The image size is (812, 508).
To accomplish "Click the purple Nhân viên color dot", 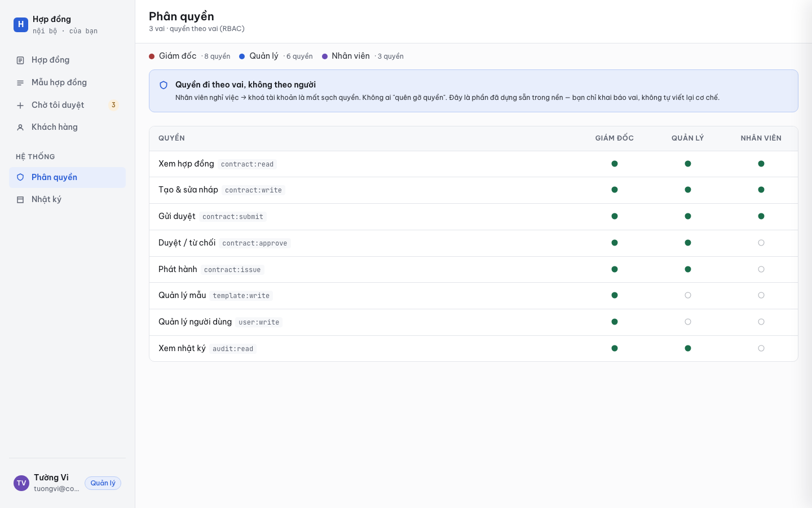I will (325, 56).
